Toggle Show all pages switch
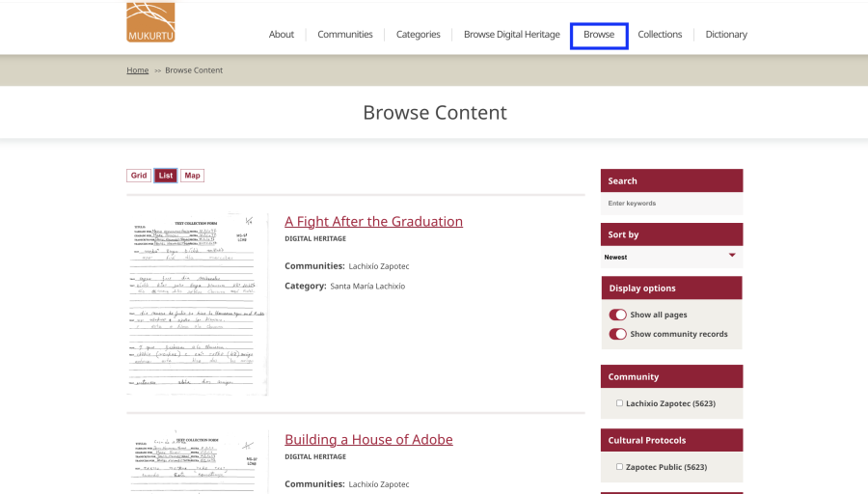The width and height of the screenshot is (868, 494). 618,315
